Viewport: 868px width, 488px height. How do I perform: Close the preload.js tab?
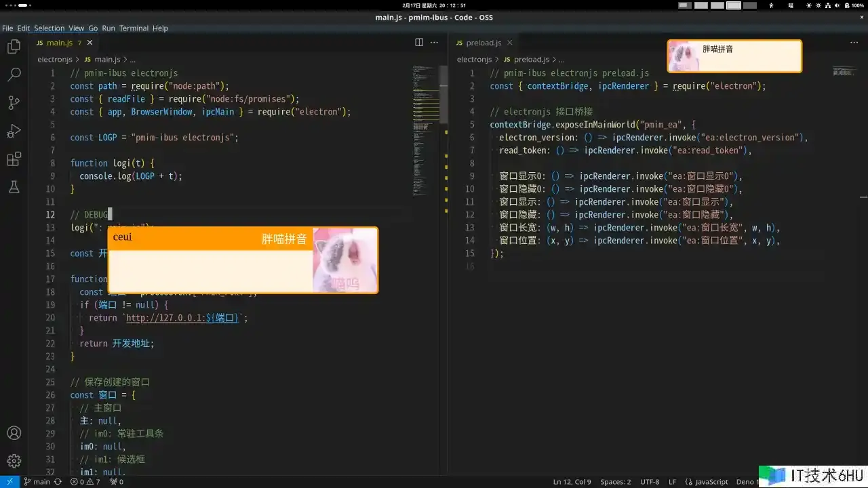tap(510, 43)
